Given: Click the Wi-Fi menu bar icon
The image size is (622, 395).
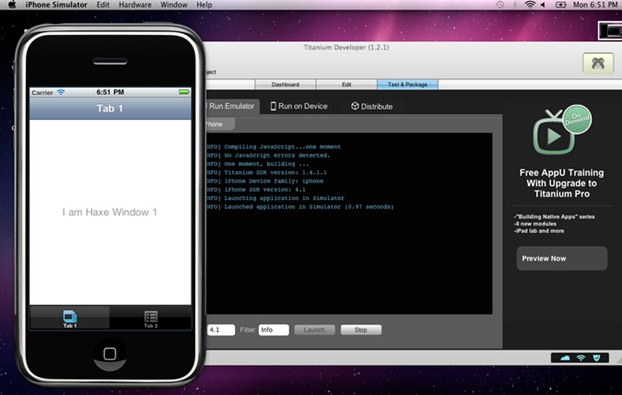Looking at the screenshot, I should coord(530,5).
